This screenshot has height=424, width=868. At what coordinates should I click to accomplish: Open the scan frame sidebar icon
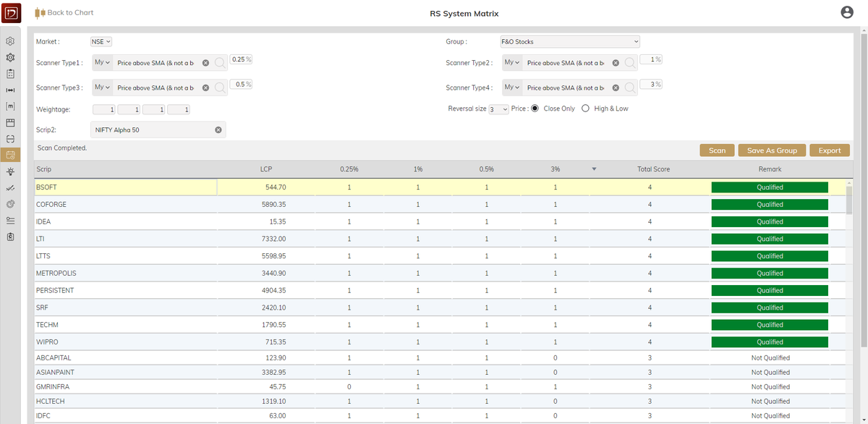(11, 138)
